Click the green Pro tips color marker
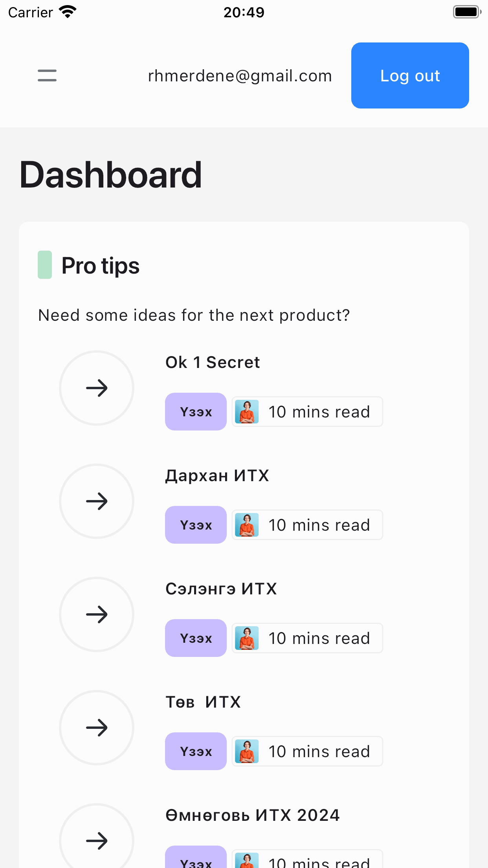Screen dimensions: 488x868 pyautogui.click(x=45, y=265)
